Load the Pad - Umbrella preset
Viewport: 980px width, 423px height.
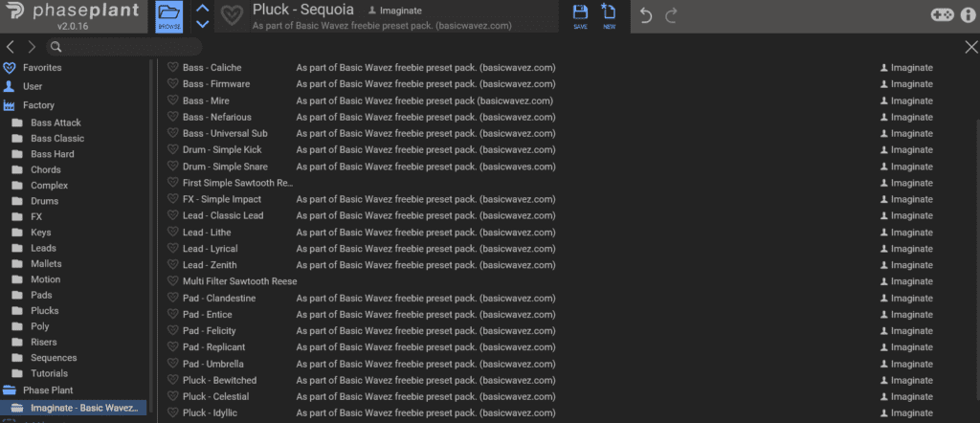(213, 364)
